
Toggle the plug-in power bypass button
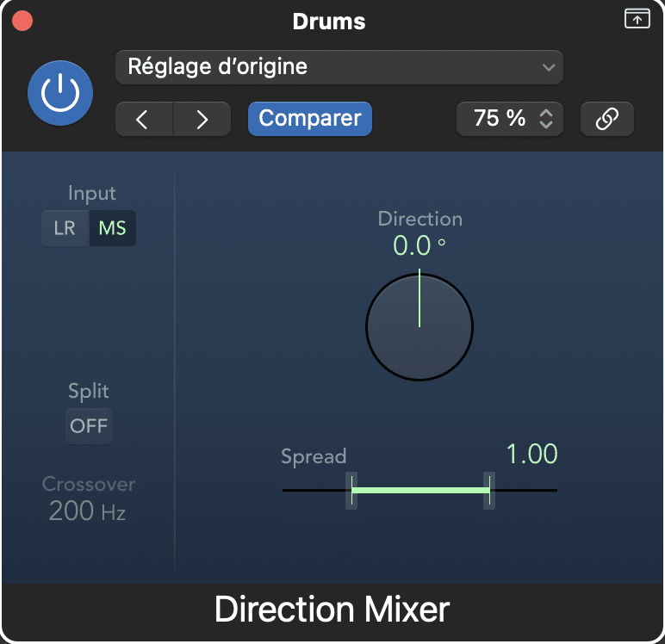pos(60,93)
